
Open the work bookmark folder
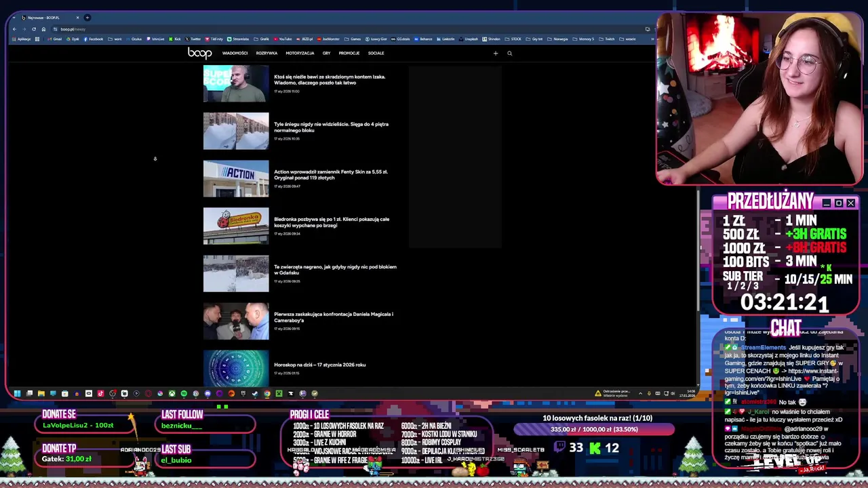tap(115, 39)
